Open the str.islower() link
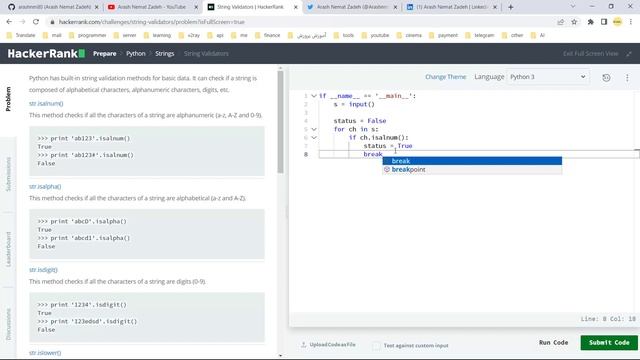This screenshot has height=360, width=640. pos(45,353)
